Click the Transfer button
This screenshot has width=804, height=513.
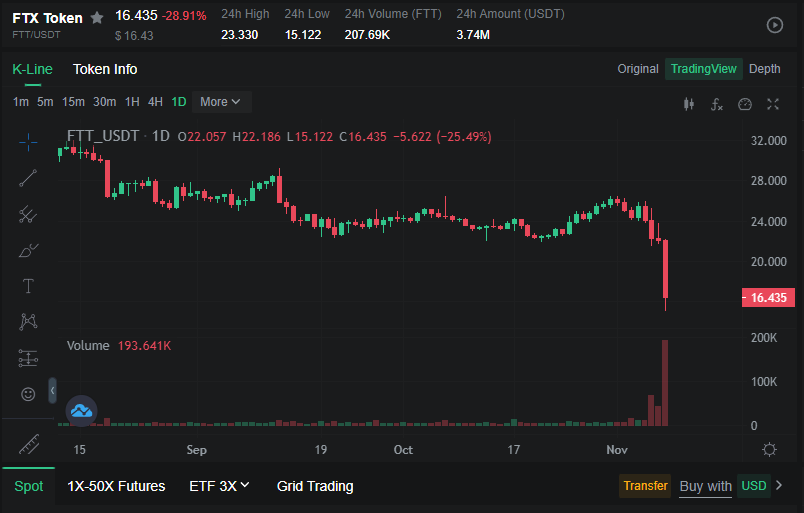pos(645,485)
